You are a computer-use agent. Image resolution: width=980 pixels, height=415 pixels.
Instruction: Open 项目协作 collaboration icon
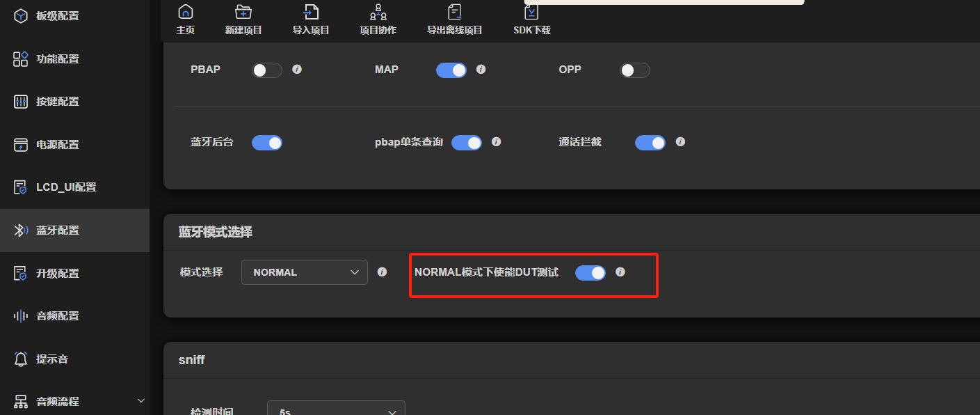[x=378, y=11]
